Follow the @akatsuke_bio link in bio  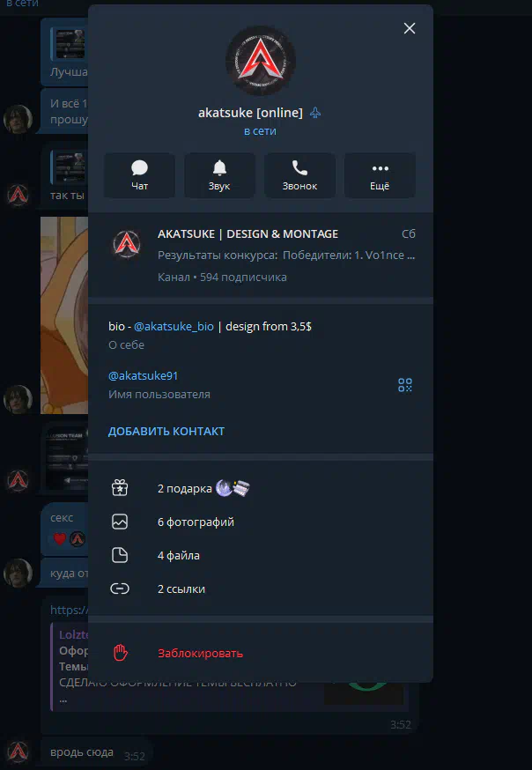174,326
